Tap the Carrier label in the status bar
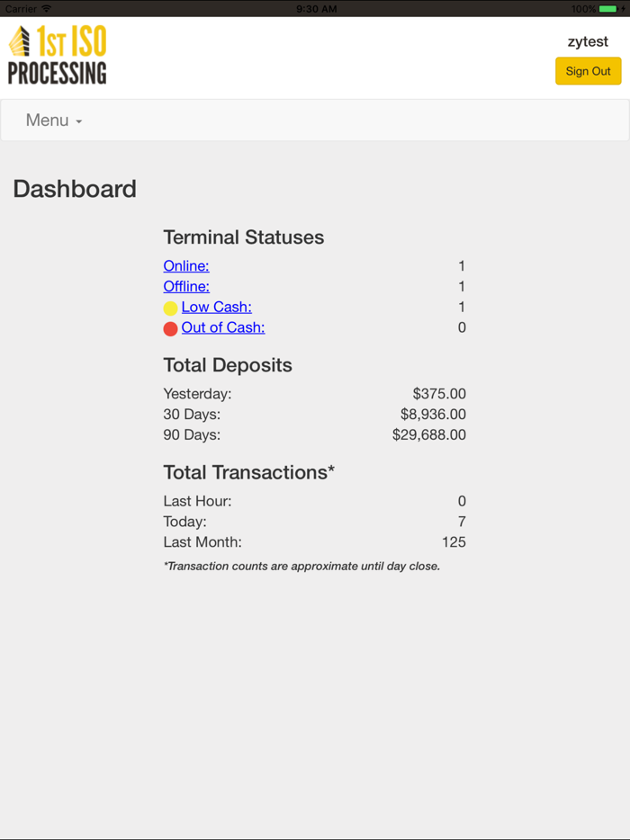The width and height of the screenshot is (630, 840). (20, 8)
